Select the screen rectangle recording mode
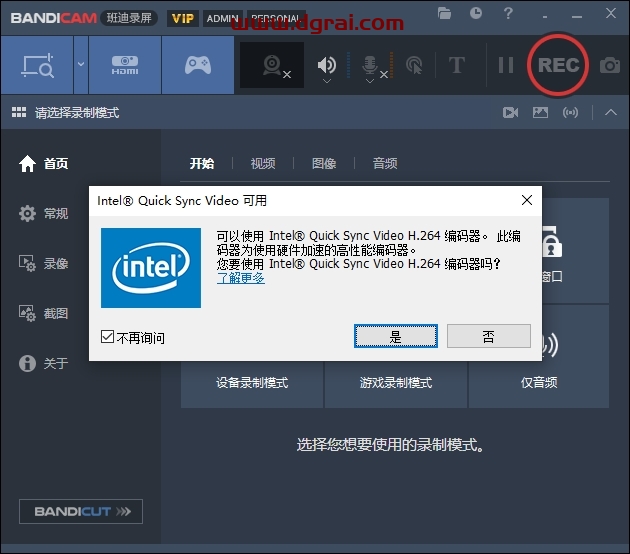This screenshot has height=554, width=630. coord(37,65)
